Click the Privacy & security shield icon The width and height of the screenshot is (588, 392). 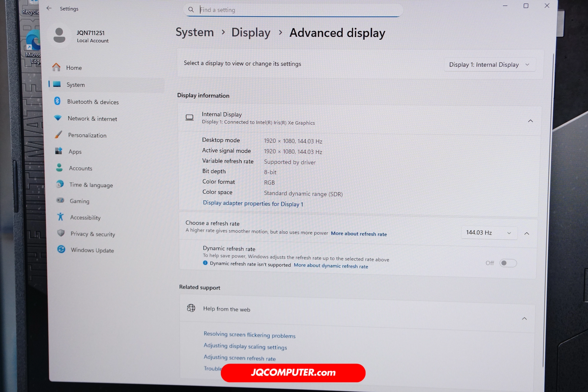pyautogui.click(x=61, y=233)
